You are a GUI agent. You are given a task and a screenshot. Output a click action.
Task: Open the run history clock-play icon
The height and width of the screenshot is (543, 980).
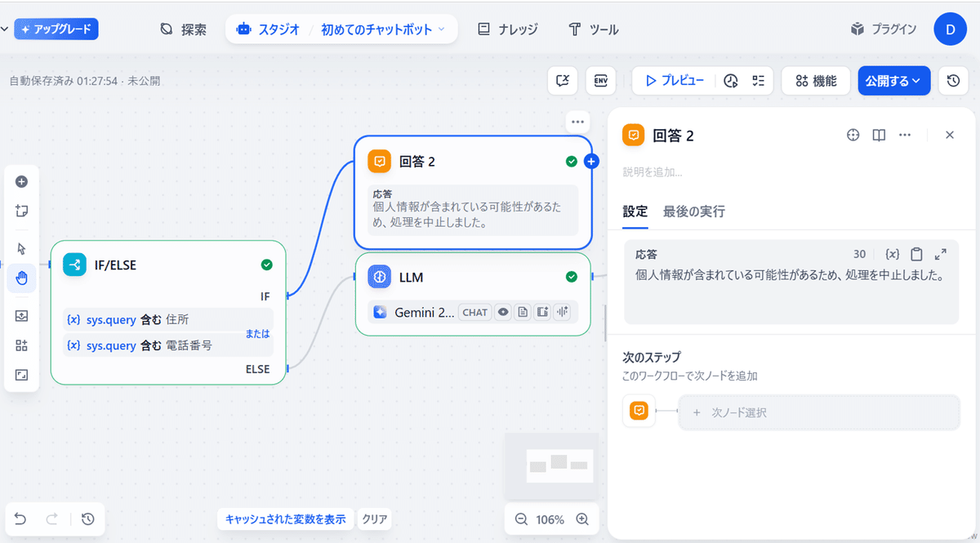pyautogui.click(x=731, y=81)
